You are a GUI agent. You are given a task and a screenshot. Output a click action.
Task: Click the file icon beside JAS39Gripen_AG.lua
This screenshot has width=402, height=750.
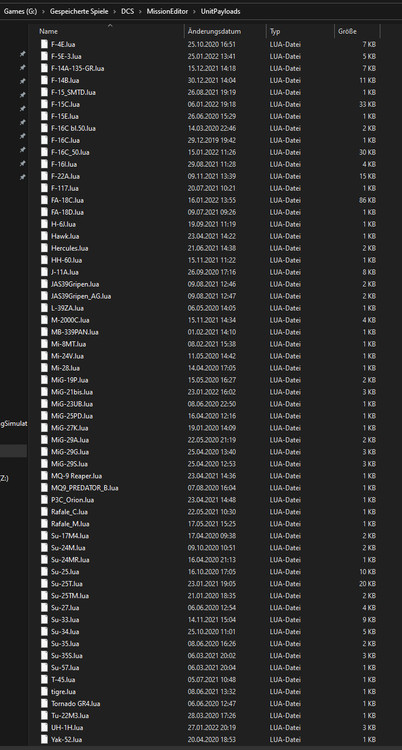(x=45, y=296)
